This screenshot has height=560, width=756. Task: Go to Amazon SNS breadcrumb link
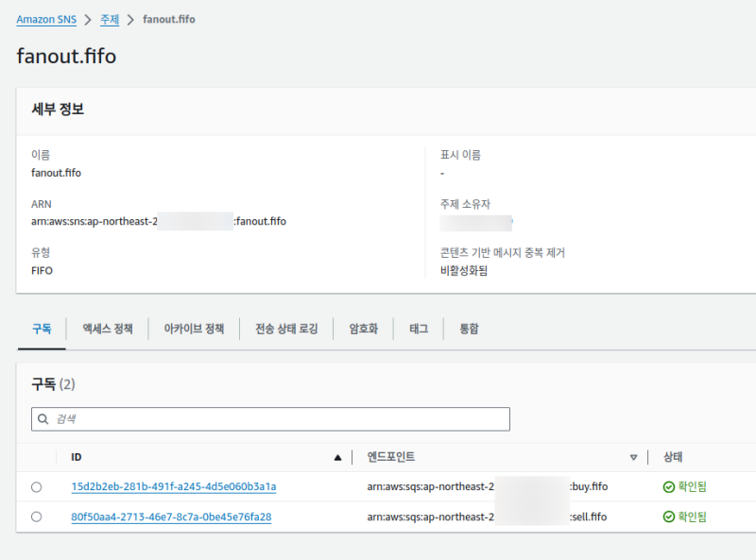[46, 19]
